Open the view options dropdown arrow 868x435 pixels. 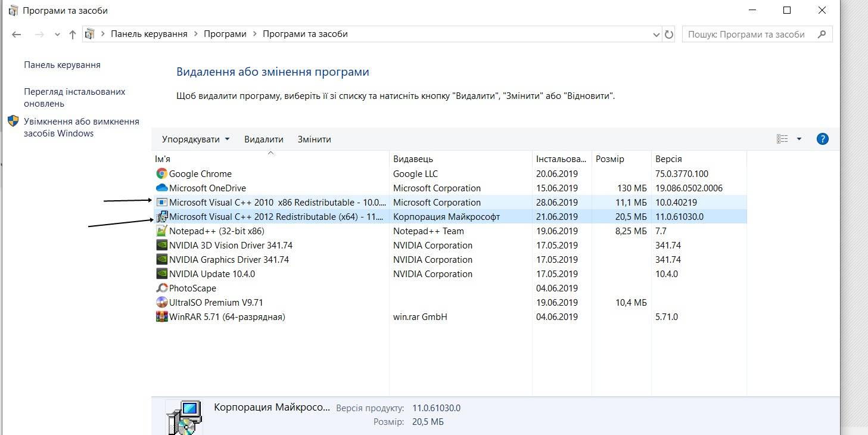pyautogui.click(x=799, y=139)
